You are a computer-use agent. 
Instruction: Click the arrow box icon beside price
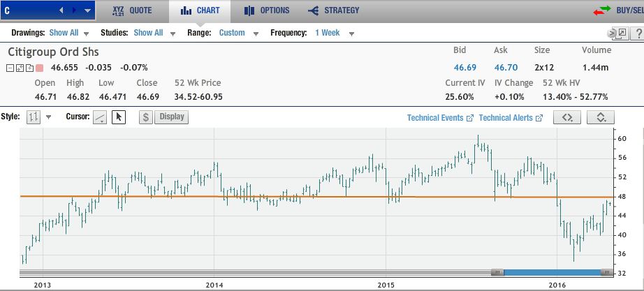pyautogui.click(x=20, y=68)
